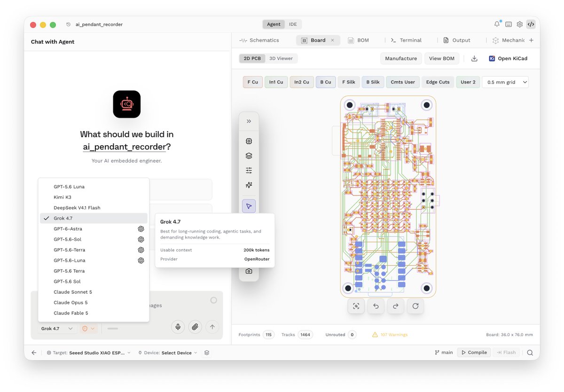Click the Manufacture button

coord(401,58)
